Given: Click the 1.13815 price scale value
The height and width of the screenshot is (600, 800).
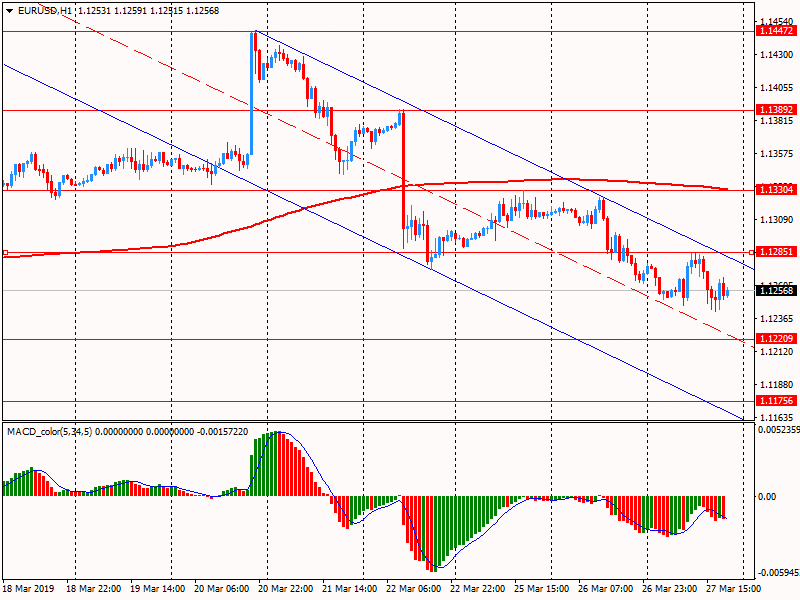Looking at the screenshot, I should coord(777,121).
